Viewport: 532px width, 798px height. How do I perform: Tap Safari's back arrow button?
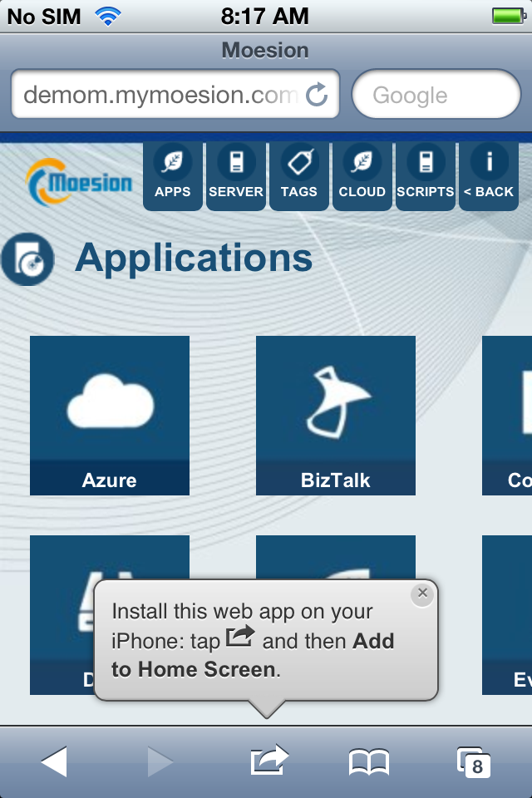point(54,762)
